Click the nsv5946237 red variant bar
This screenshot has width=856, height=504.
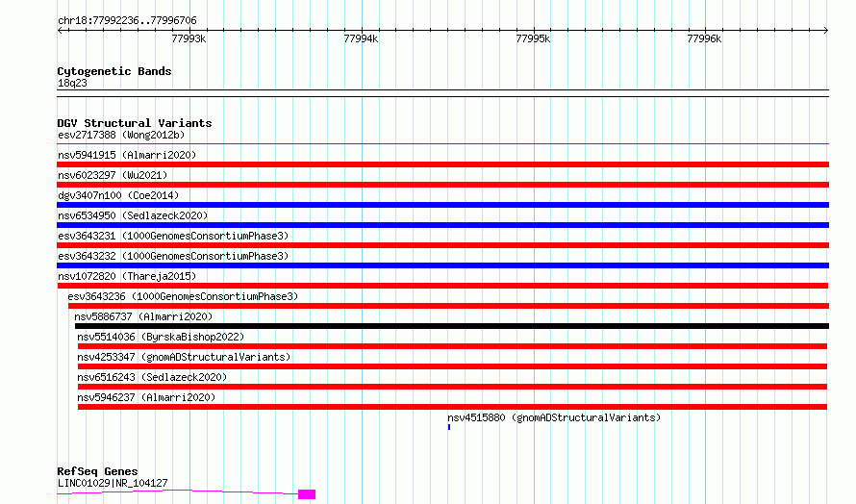tap(452, 407)
